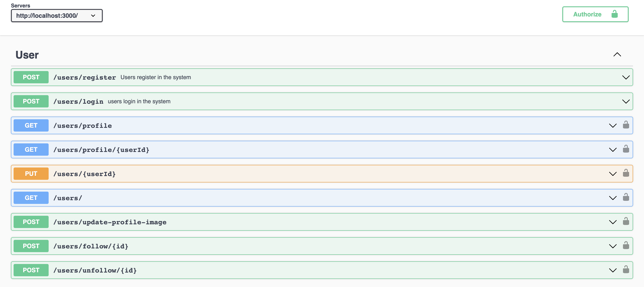
Task: Expand GET /users/profile details
Action: (x=613, y=125)
